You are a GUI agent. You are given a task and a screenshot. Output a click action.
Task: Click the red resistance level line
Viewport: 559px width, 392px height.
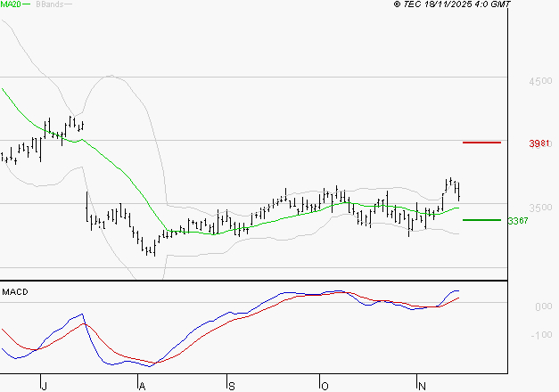481,143
